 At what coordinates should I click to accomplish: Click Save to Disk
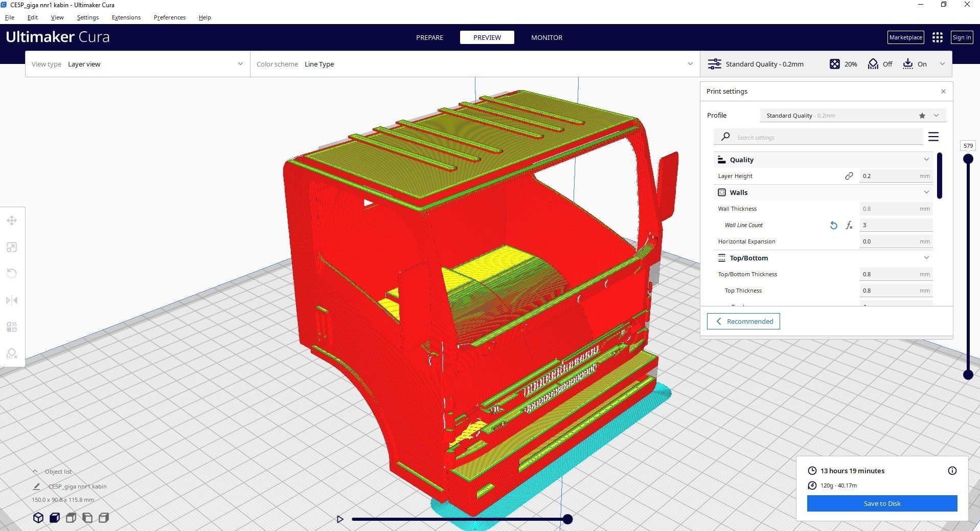click(882, 503)
